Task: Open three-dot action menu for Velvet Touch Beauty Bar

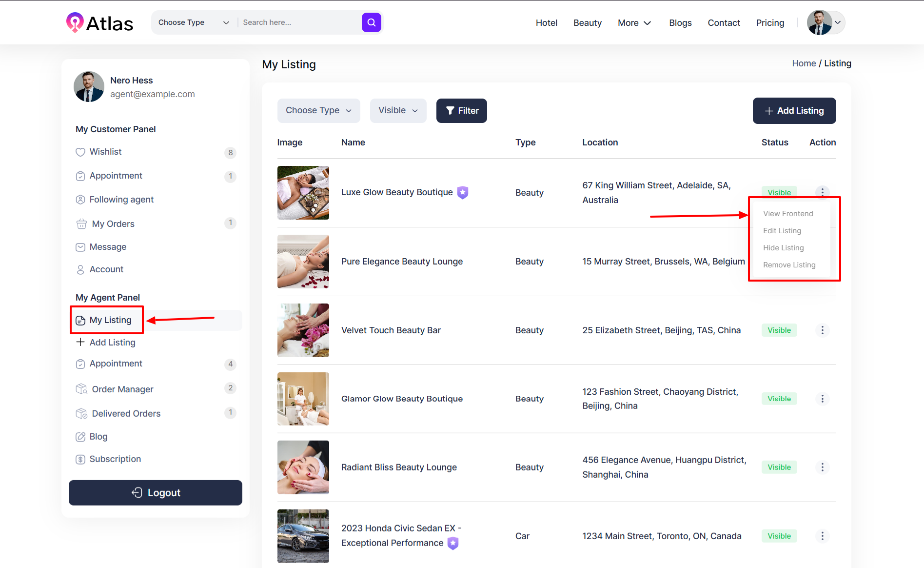Action: pyautogui.click(x=822, y=330)
